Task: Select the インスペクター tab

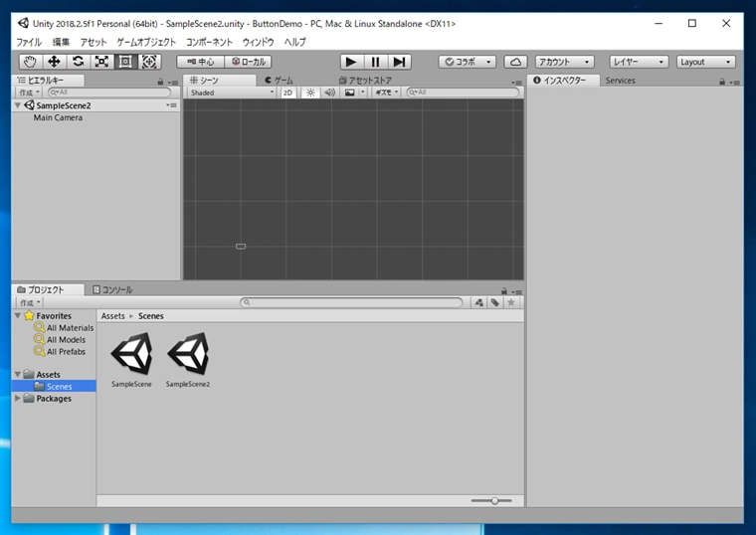Action: click(x=563, y=81)
